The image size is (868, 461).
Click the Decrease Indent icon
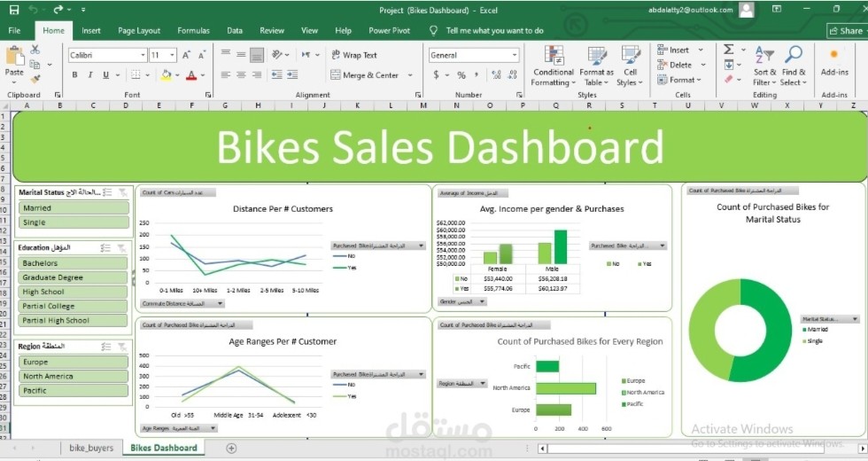pyautogui.click(x=276, y=74)
